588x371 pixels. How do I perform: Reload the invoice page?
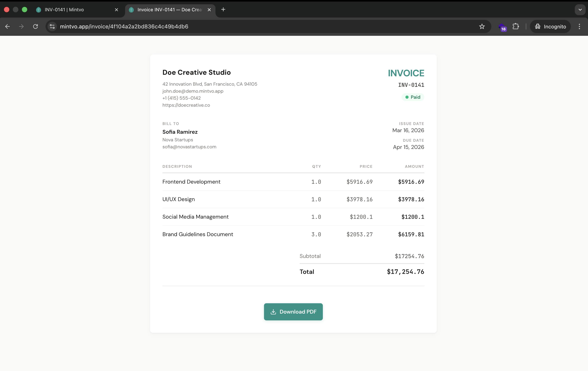(x=36, y=27)
